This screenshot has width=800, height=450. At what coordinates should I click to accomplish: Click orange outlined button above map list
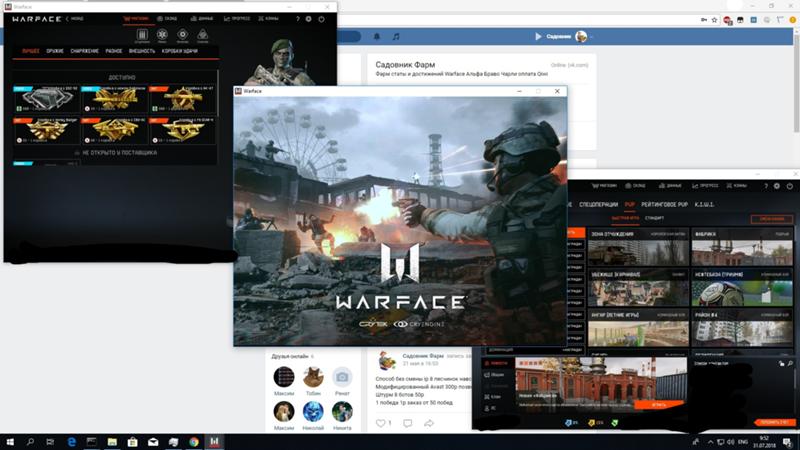coord(772,219)
